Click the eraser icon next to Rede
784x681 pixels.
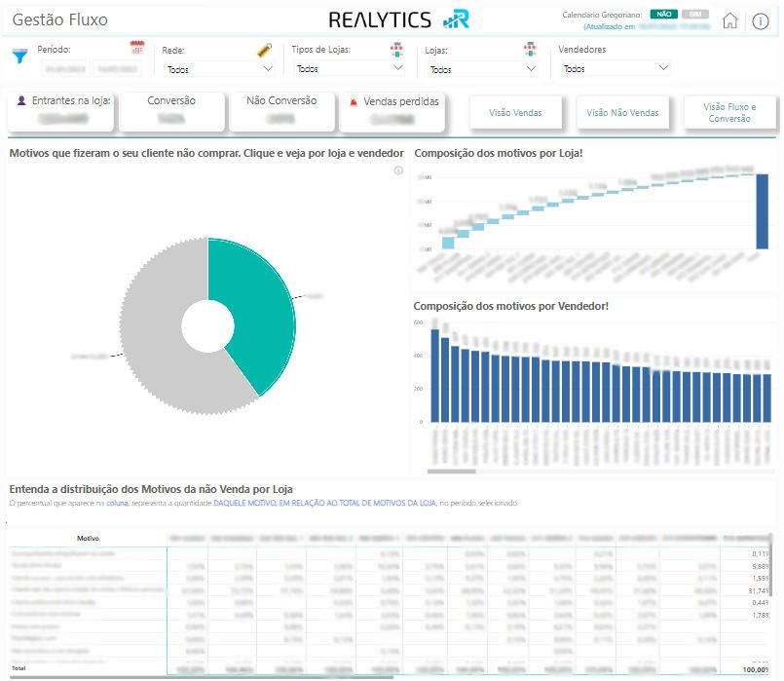pyautogui.click(x=264, y=50)
